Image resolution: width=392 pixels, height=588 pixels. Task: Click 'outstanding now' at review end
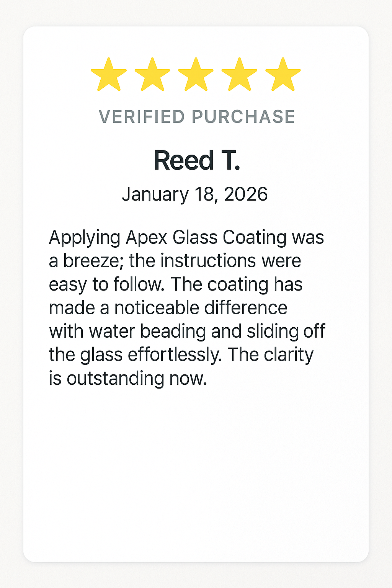137,379
